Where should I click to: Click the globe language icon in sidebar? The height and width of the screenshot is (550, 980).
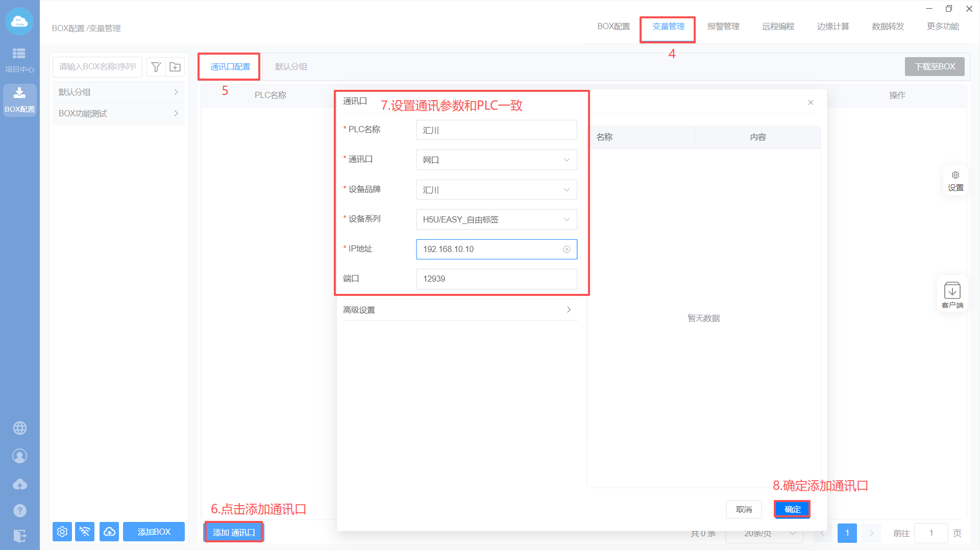click(x=20, y=428)
